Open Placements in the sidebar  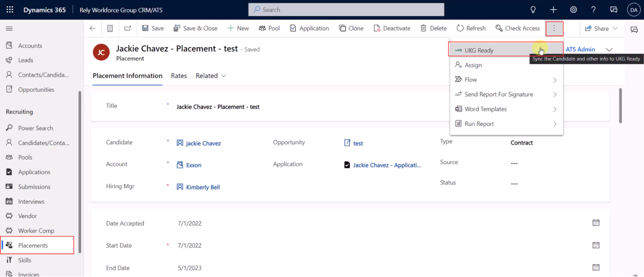[38, 245]
